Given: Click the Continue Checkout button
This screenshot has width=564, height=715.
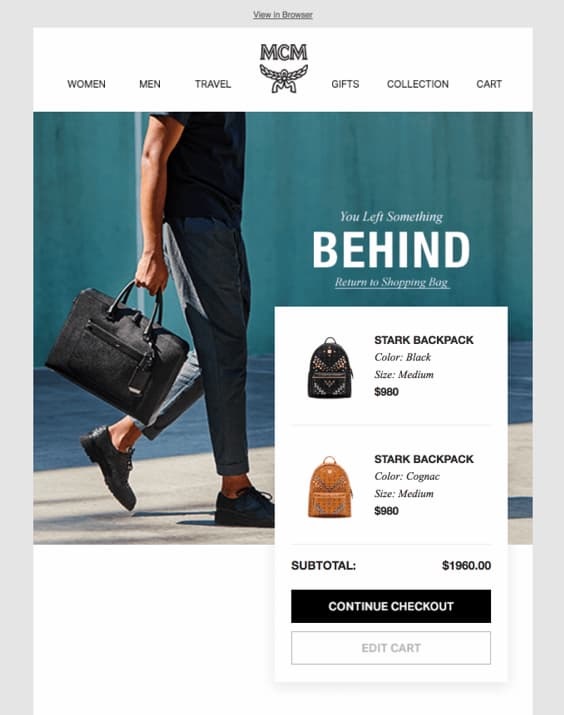Looking at the screenshot, I should click(391, 606).
